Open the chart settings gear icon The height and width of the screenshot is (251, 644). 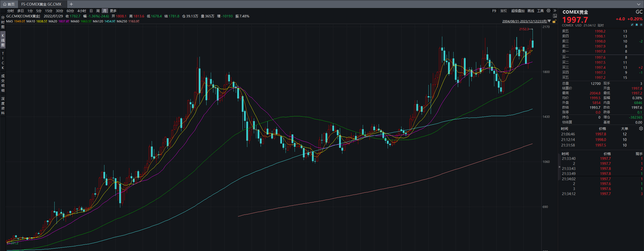pos(548,11)
